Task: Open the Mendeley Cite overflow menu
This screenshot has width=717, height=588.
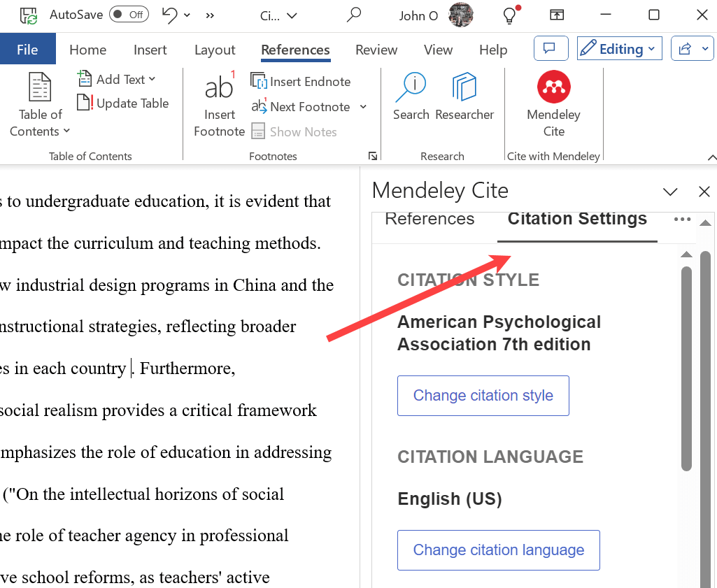Action: click(x=682, y=219)
